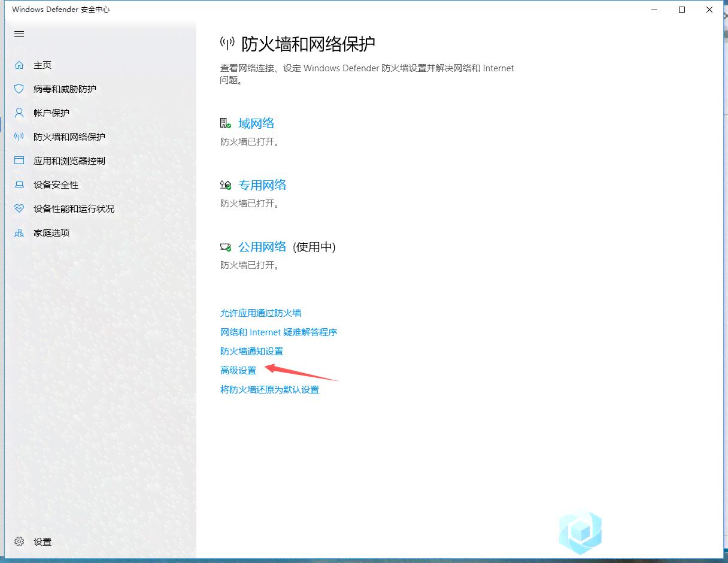Maximize the Windows Defender window
The image size is (728, 563).
point(682,10)
